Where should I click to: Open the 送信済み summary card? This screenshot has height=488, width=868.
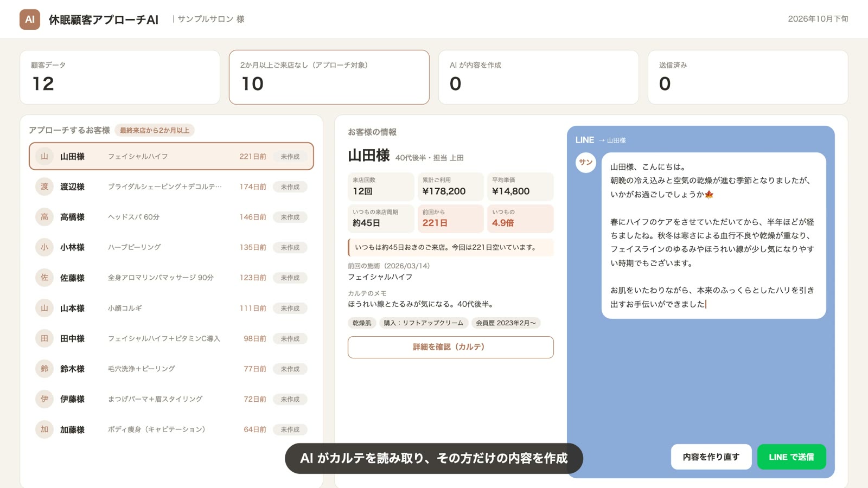tap(748, 77)
